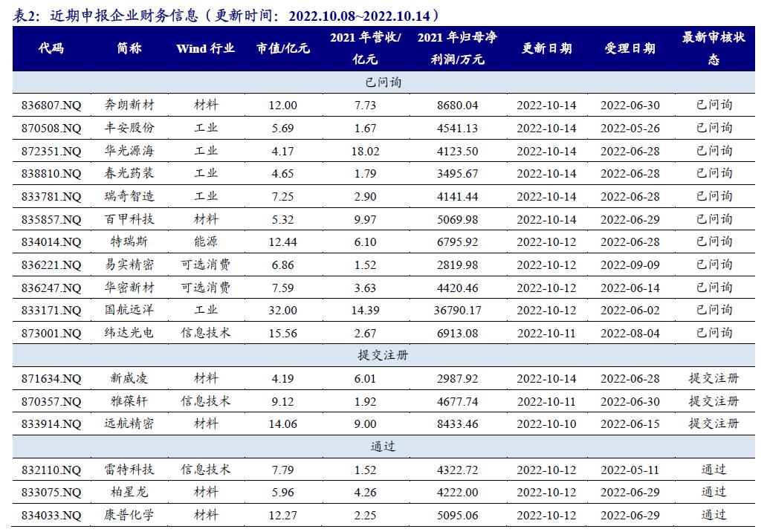The width and height of the screenshot is (767, 532).
Task: Select code cell 870357.NQ
Action: 51,402
